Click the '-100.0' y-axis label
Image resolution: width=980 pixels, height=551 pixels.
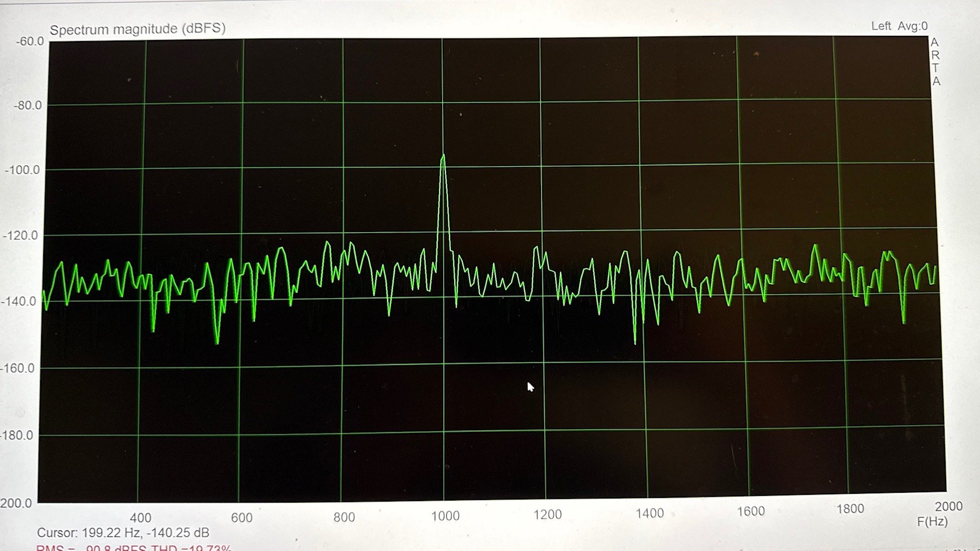pos(22,170)
